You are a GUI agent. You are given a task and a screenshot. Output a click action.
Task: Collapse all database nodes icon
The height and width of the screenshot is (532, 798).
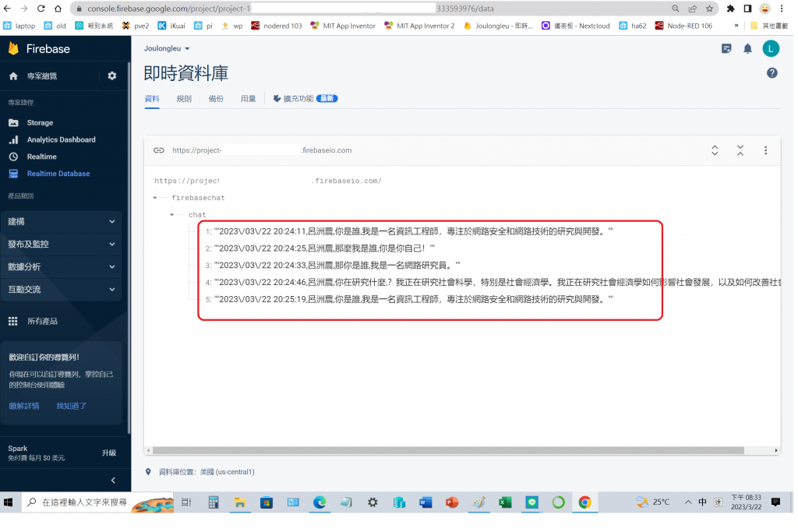tap(740, 150)
